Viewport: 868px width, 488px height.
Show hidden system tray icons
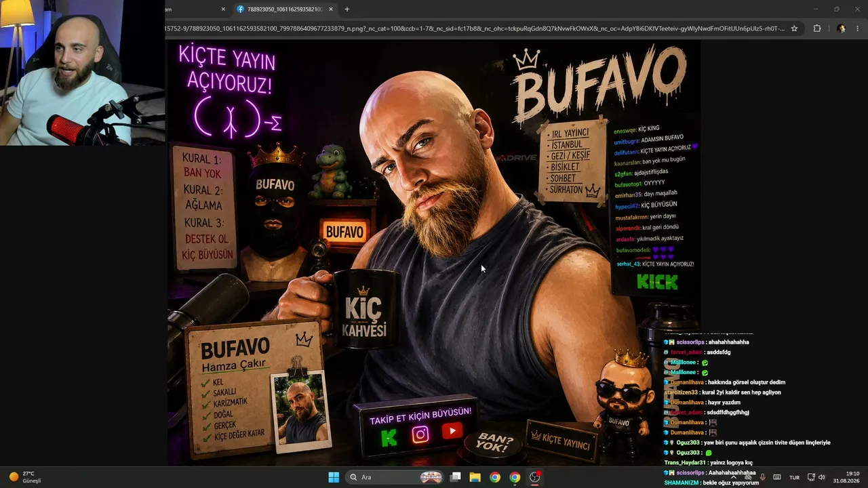[x=733, y=477]
